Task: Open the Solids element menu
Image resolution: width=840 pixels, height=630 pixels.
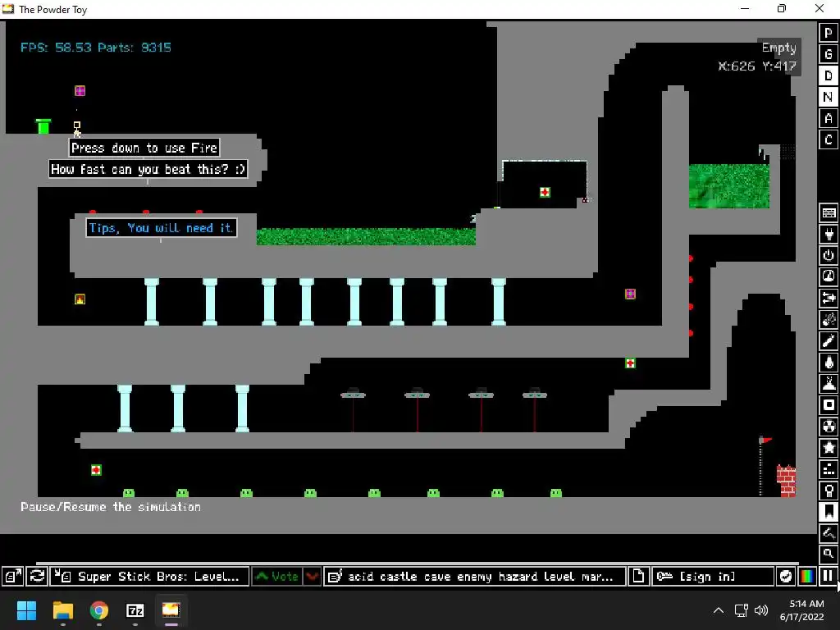Action: 829,405
